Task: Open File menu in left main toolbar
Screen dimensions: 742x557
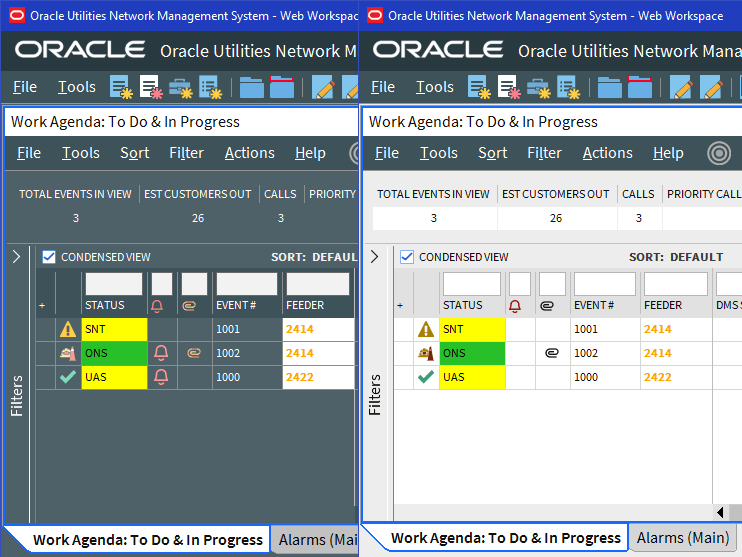Action: coord(25,87)
